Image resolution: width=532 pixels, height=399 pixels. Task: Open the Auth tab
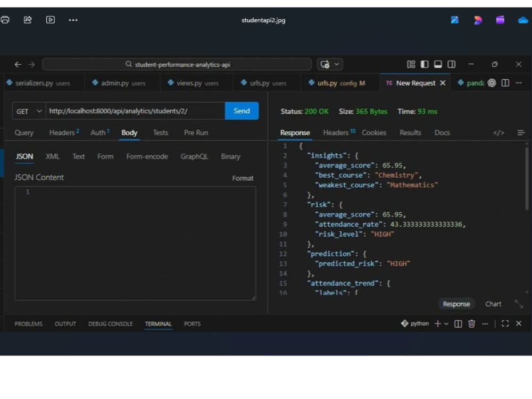(x=100, y=132)
